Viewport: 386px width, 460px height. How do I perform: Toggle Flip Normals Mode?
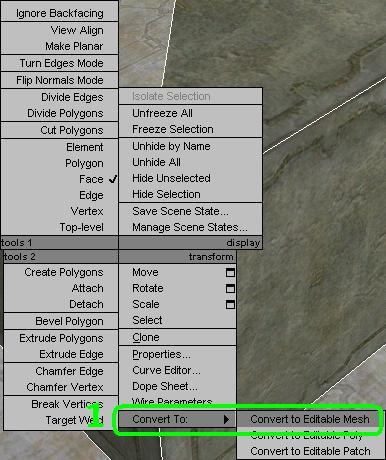60,80
